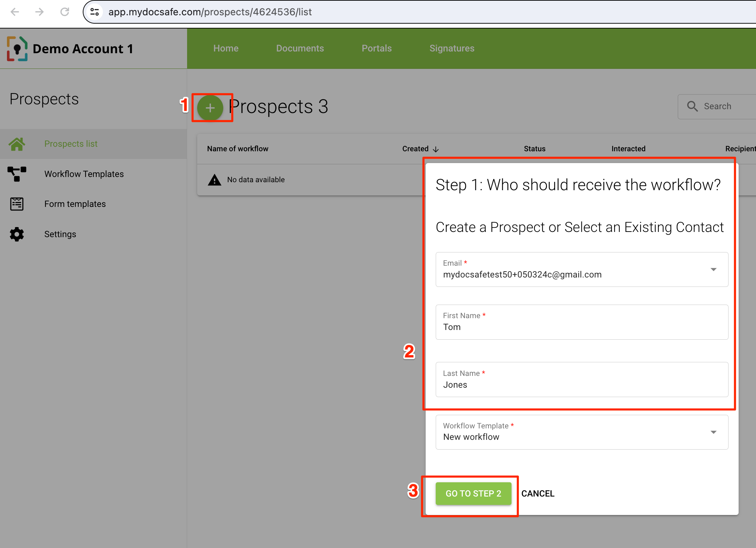Click into the First Name field

click(581, 327)
